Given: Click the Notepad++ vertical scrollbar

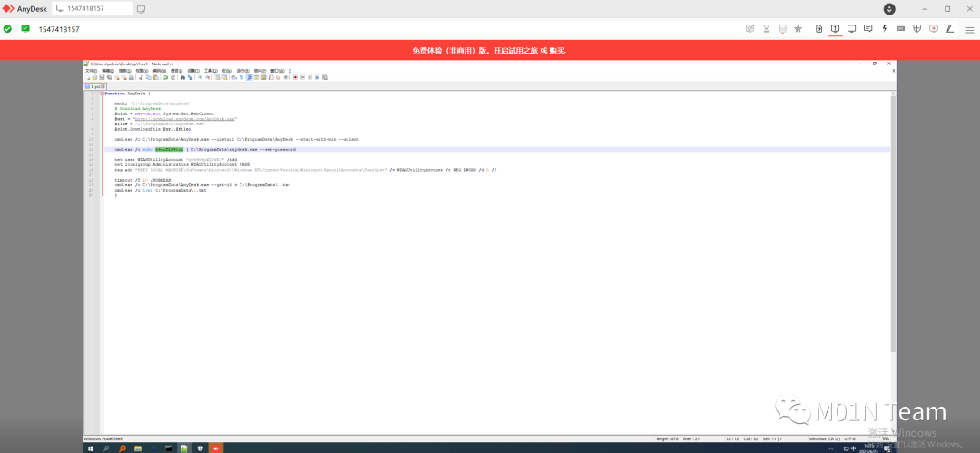Looking at the screenshot, I should click(x=893, y=223).
